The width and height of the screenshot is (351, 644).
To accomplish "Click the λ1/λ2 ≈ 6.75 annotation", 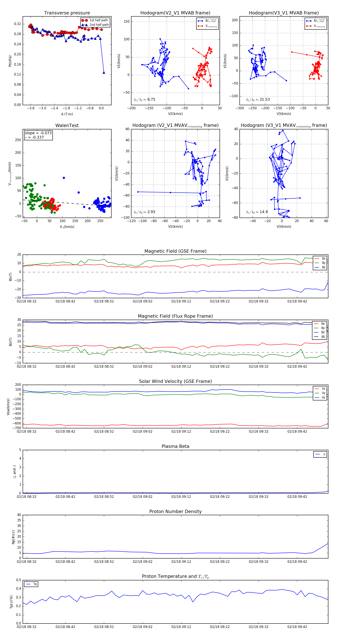I will click(144, 100).
